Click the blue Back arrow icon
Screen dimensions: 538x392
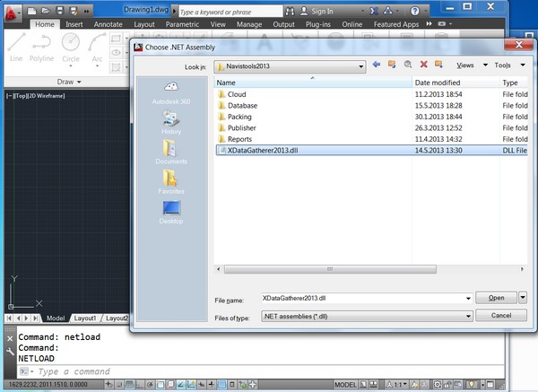pyautogui.click(x=377, y=65)
